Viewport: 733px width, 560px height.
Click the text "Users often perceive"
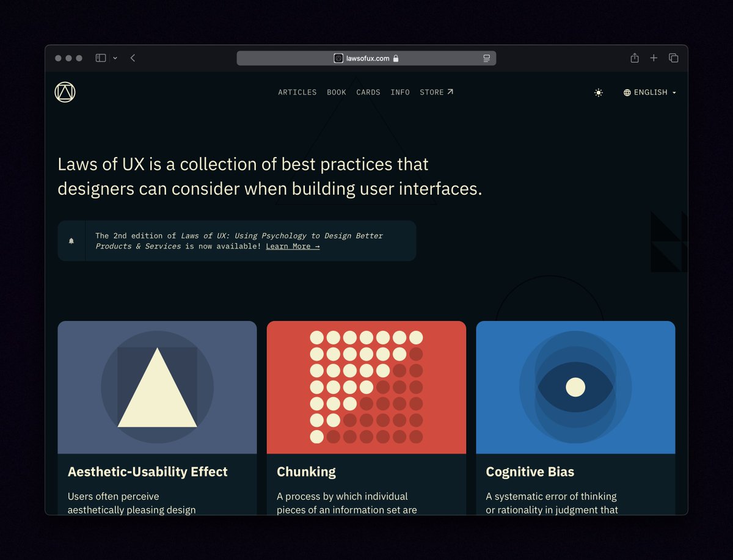click(114, 496)
